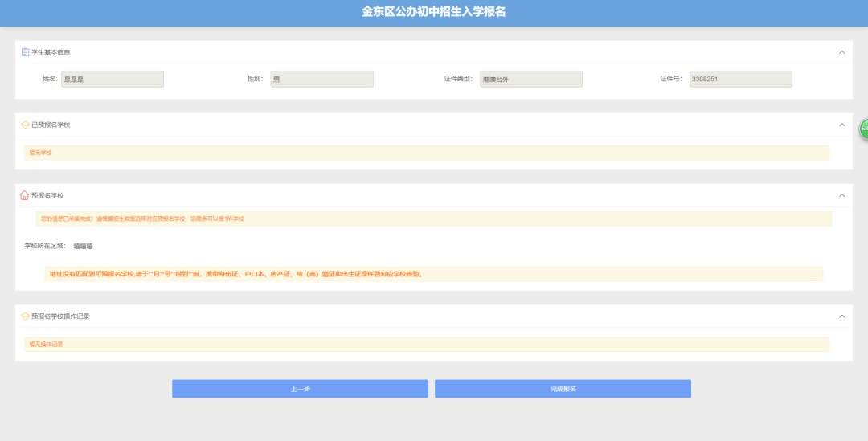Click the green floating badge at right edge
This screenshot has height=441, width=868.
click(x=864, y=129)
